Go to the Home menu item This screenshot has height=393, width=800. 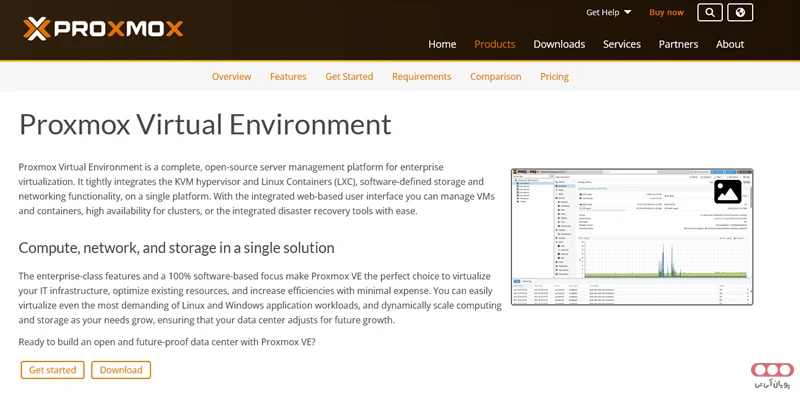point(442,44)
